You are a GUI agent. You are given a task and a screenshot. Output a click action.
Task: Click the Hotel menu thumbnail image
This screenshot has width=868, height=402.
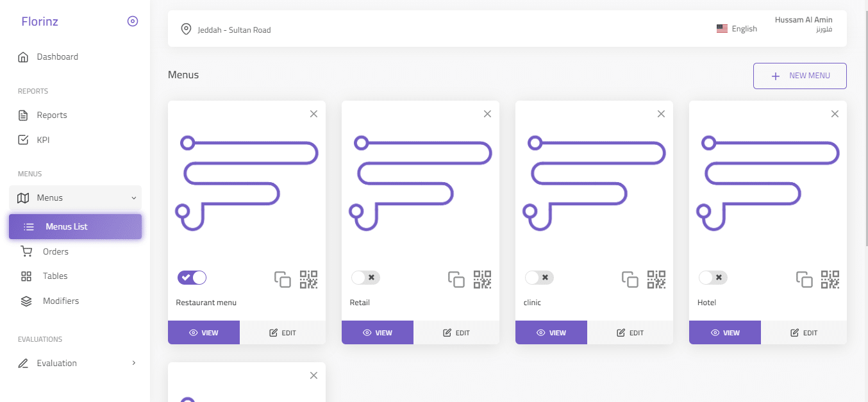point(767,183)
